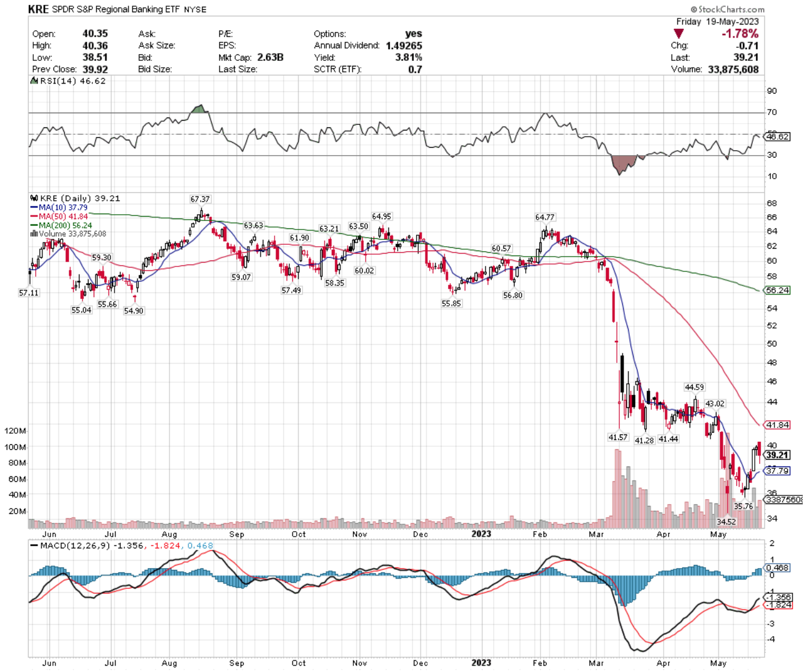Click the 44.59 April high label

pos(694,387)
